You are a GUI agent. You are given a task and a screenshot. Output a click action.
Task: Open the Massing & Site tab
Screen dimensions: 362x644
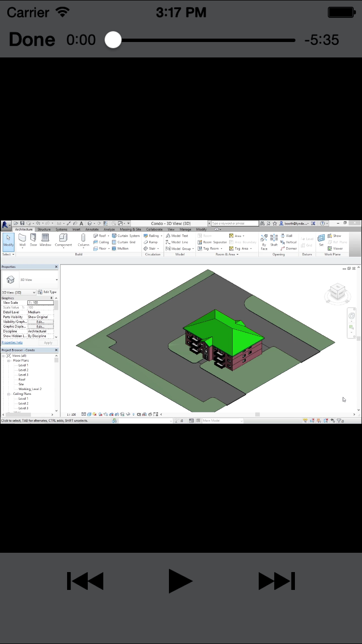pos(131,229)
